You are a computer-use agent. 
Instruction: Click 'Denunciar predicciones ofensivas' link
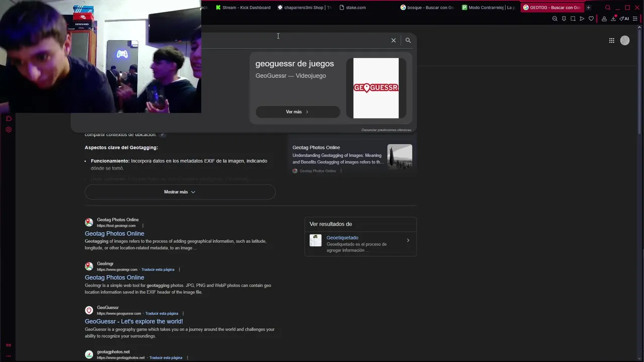(386, 130)
